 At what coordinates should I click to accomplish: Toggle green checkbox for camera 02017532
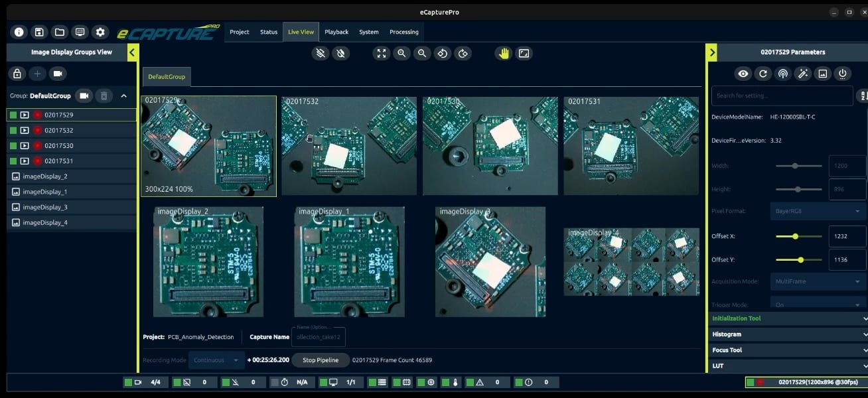click(x=13, y=130)
